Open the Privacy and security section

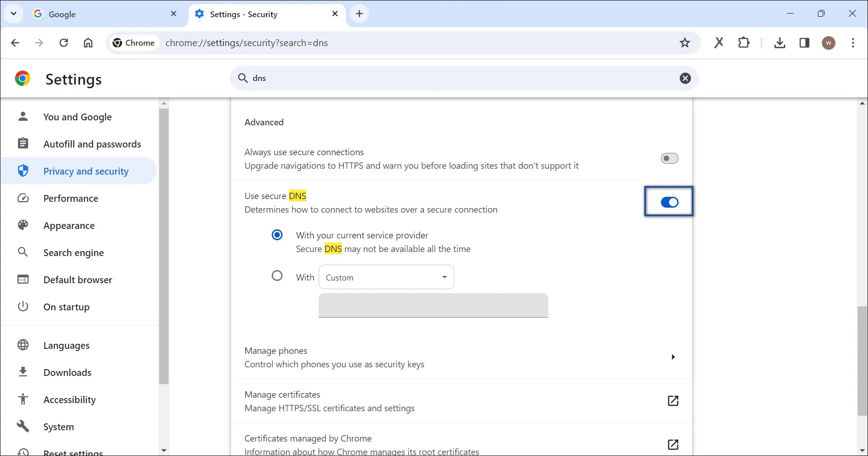(x=85, y=171)
